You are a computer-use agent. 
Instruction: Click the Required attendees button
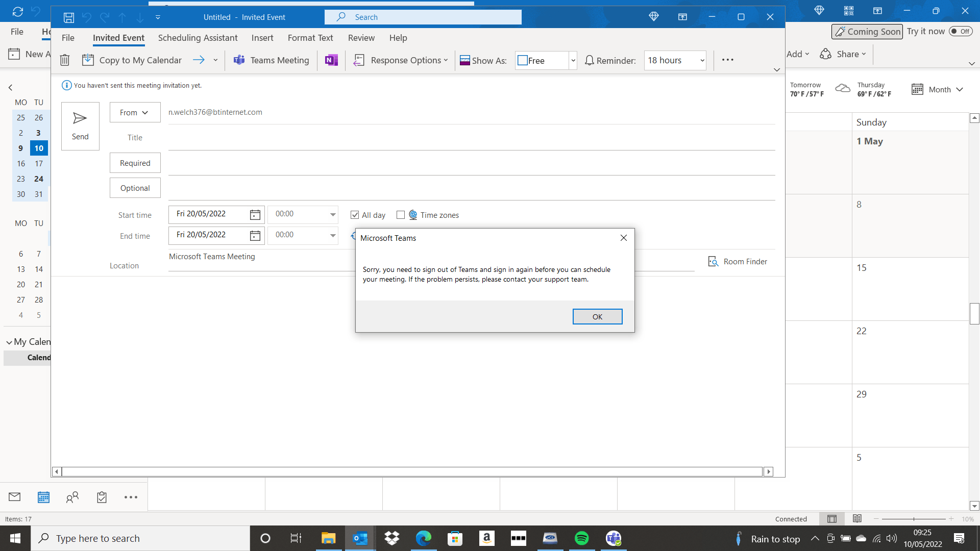(135, 163)
